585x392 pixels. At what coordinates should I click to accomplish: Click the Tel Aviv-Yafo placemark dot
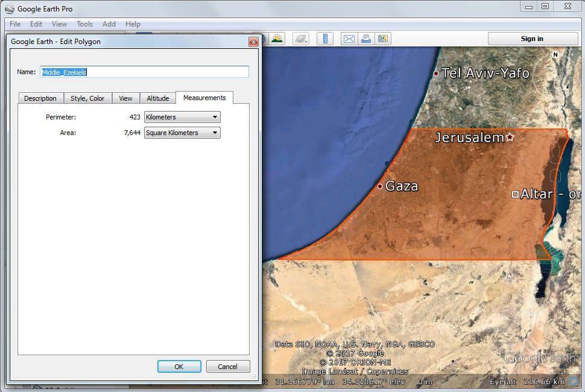(436, 74)
